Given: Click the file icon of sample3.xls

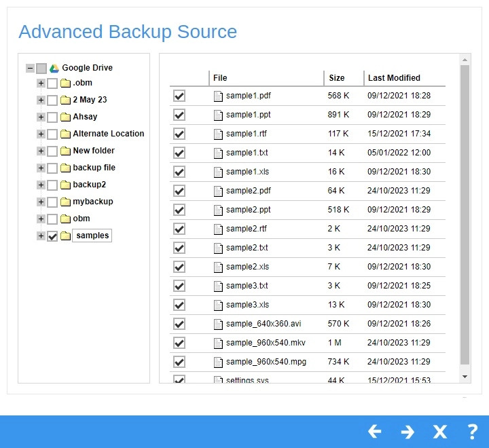Looking at the screenshot, I should [218, 305].
